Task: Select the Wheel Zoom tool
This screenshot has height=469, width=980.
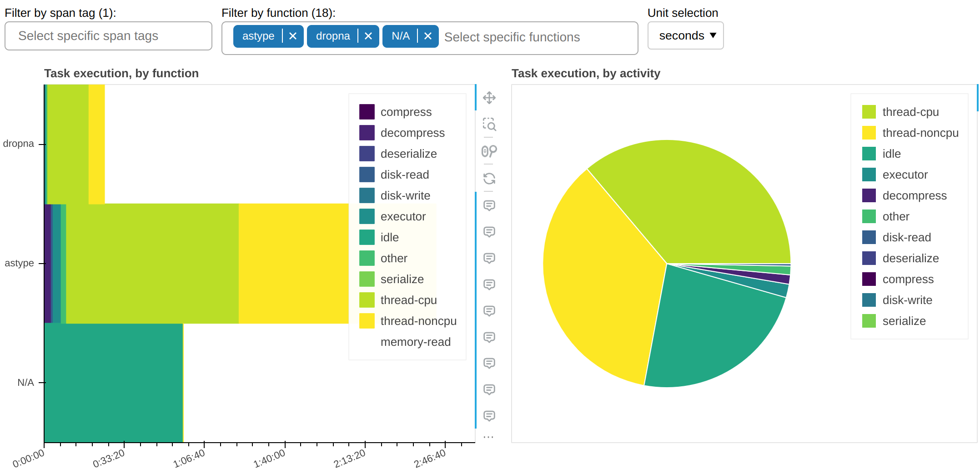Action: click(x=489, y=152)
